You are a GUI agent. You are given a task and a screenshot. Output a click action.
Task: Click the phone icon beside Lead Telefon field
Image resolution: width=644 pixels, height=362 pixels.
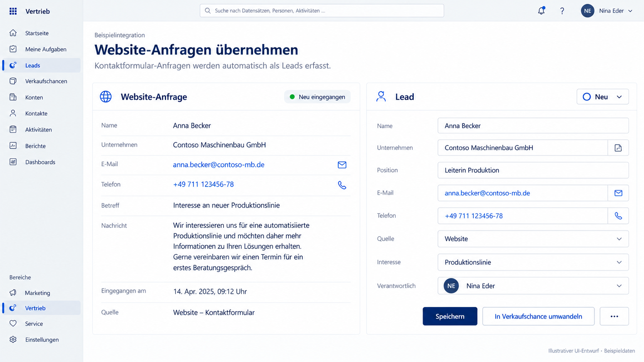(x=618, y=216)
